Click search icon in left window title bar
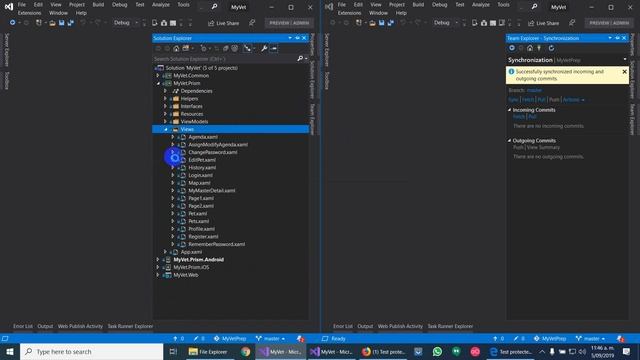This screenshot has height=360, width=640. [x=214, y=7]
